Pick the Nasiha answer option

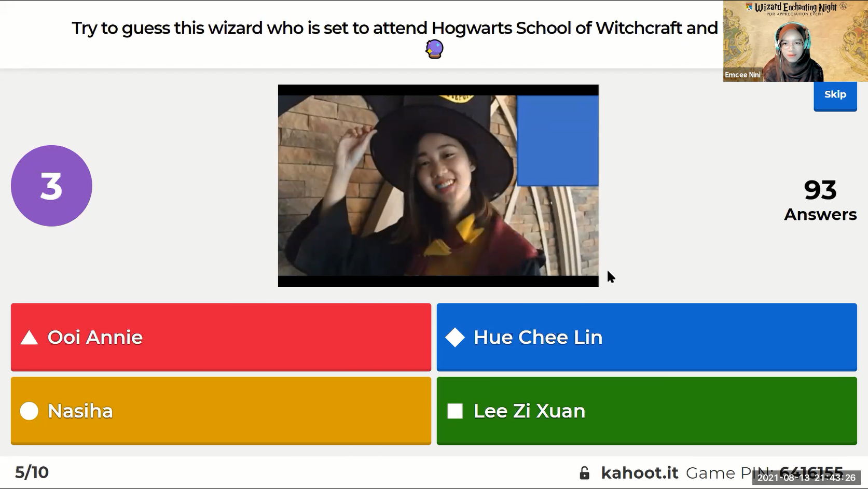click(221, 411)
